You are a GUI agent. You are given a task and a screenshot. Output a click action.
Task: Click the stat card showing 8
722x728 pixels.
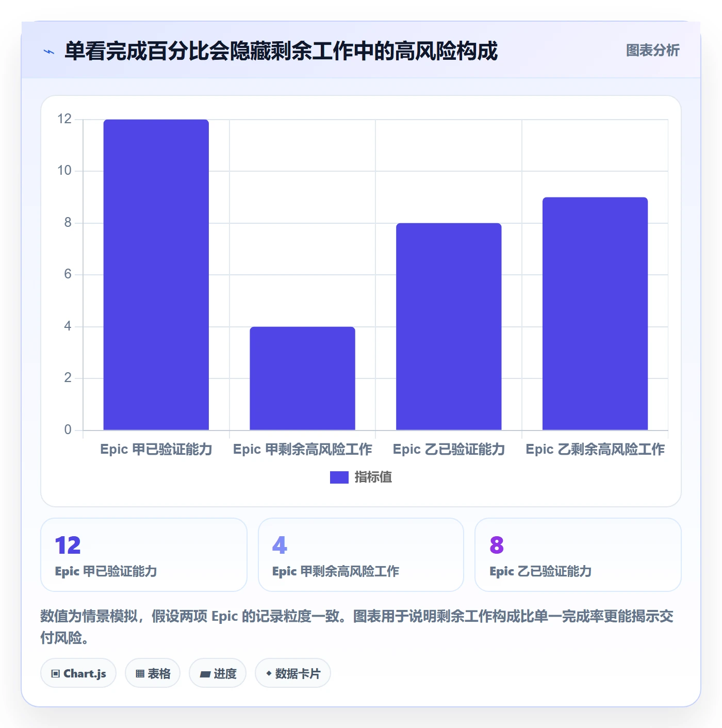(578, 555)
